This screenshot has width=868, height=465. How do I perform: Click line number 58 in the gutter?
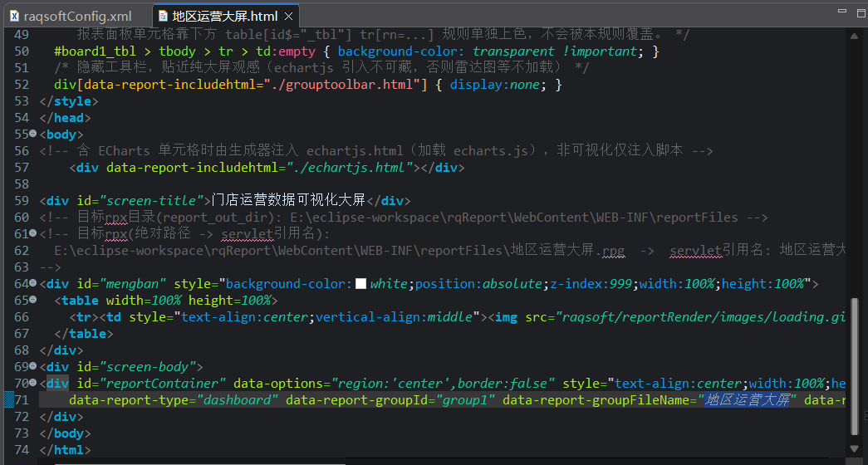[21, 184]
